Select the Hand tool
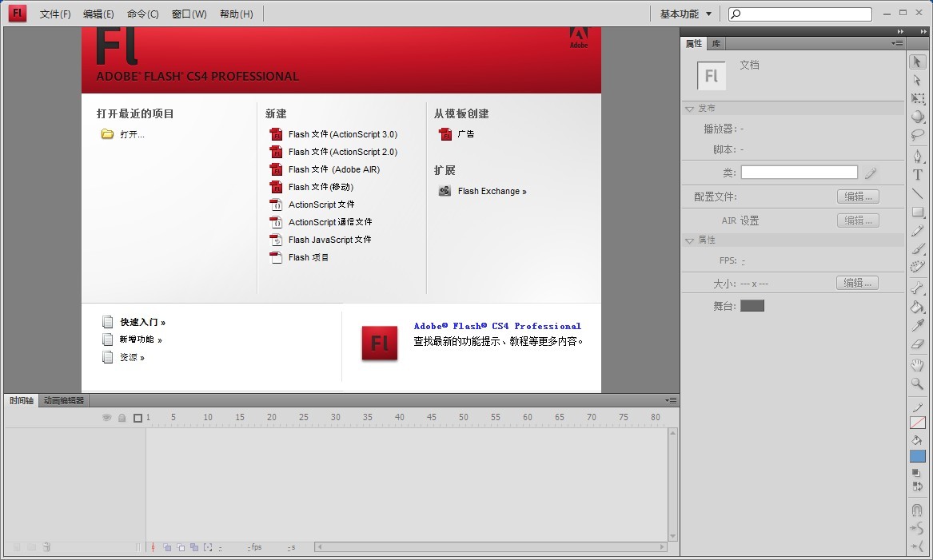Screen dimensions: 933x560 (x=917, y=365)
